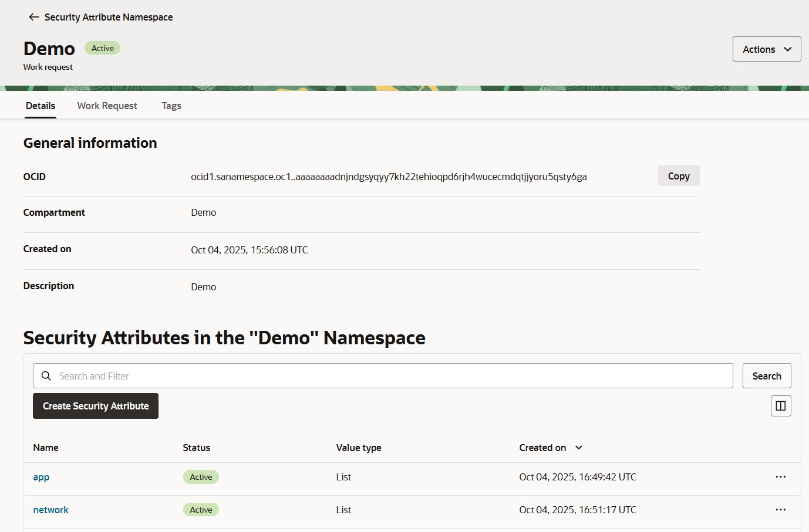This screenshot has height=532, width=809.
Task: Switch to the Work Request tab
Action: (107, 106)
